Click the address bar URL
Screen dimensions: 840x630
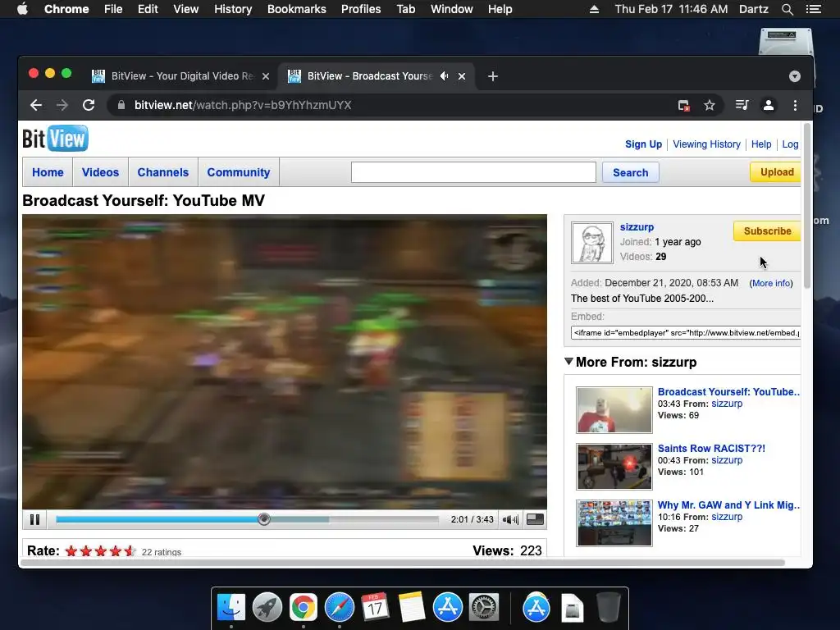[243, 105]
